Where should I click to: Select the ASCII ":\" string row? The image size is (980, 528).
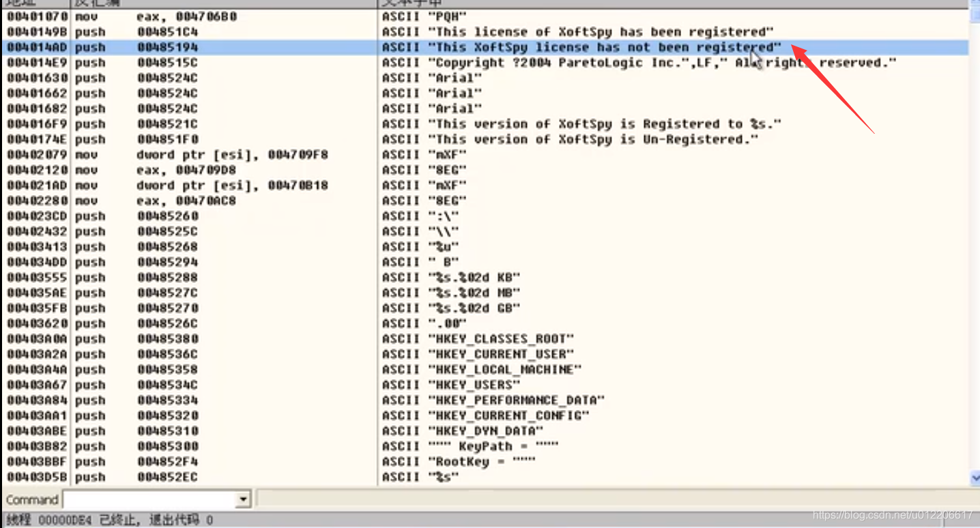point(485,216)
